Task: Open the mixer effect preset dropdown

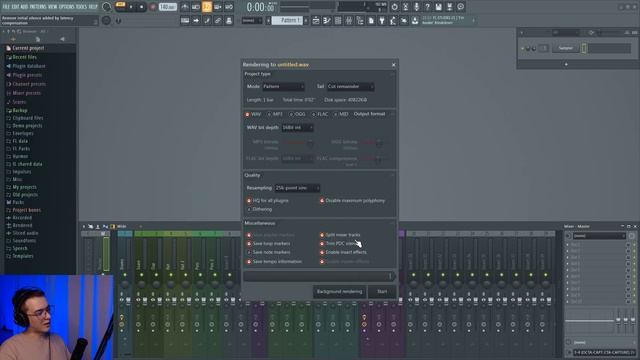Action: click(599, 236)
